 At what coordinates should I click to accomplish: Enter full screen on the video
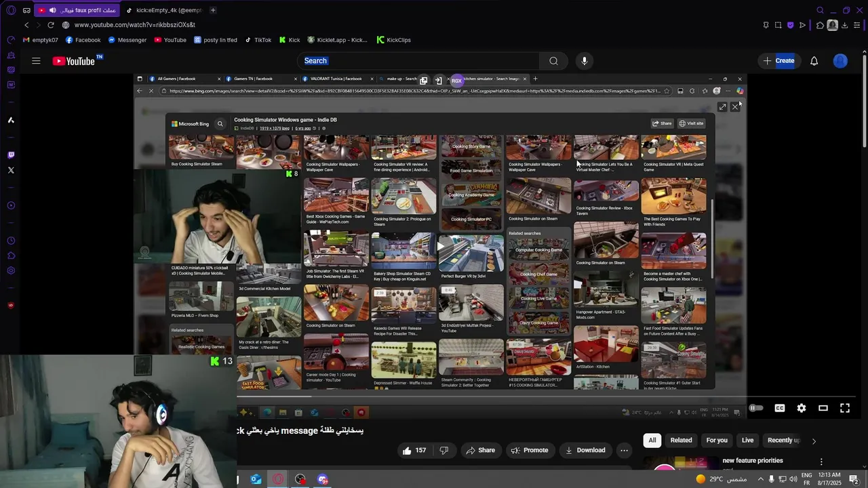(845, 408)
